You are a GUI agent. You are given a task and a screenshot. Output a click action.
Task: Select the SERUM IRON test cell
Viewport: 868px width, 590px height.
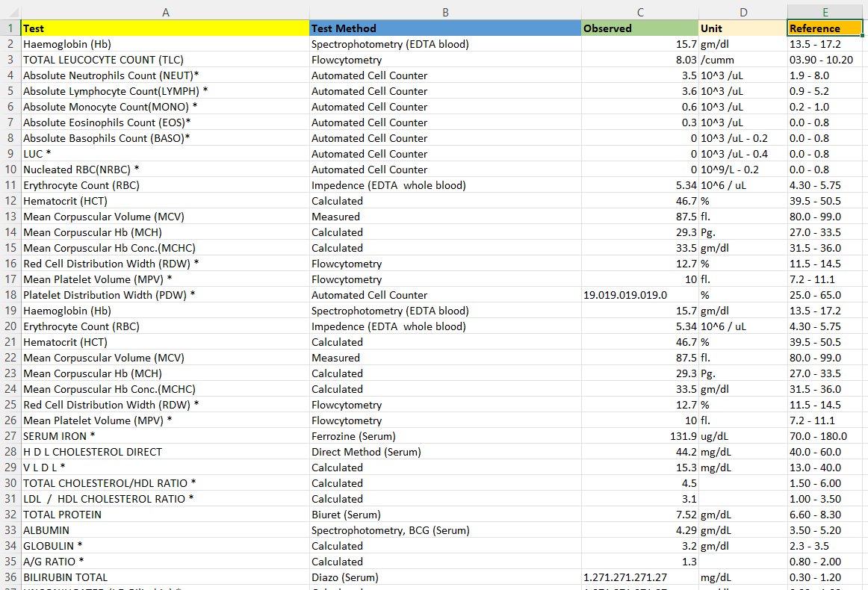coord(166,435)
